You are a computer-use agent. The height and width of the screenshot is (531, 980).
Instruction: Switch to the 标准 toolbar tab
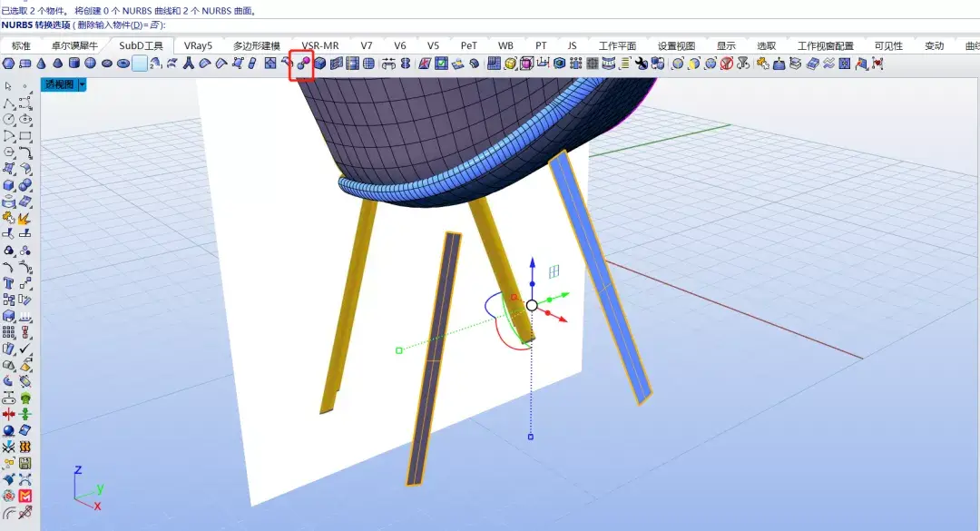coord(21,45)
